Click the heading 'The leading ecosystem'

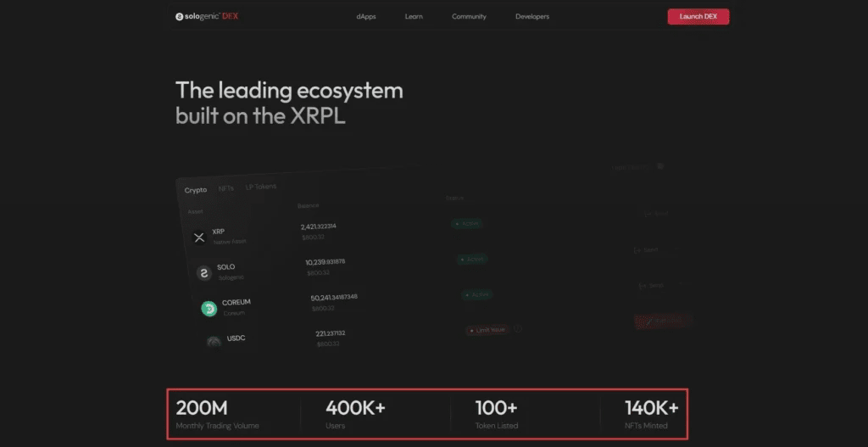289,90
